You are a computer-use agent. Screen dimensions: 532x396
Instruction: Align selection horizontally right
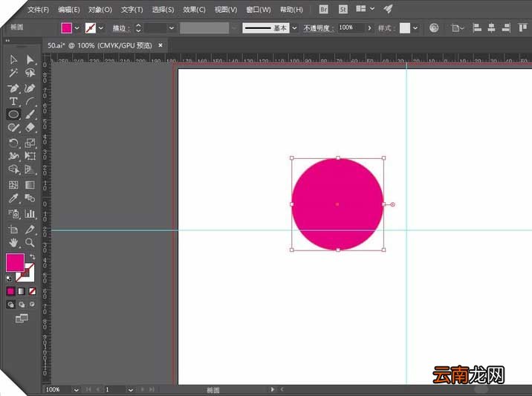tap(506, 27)
